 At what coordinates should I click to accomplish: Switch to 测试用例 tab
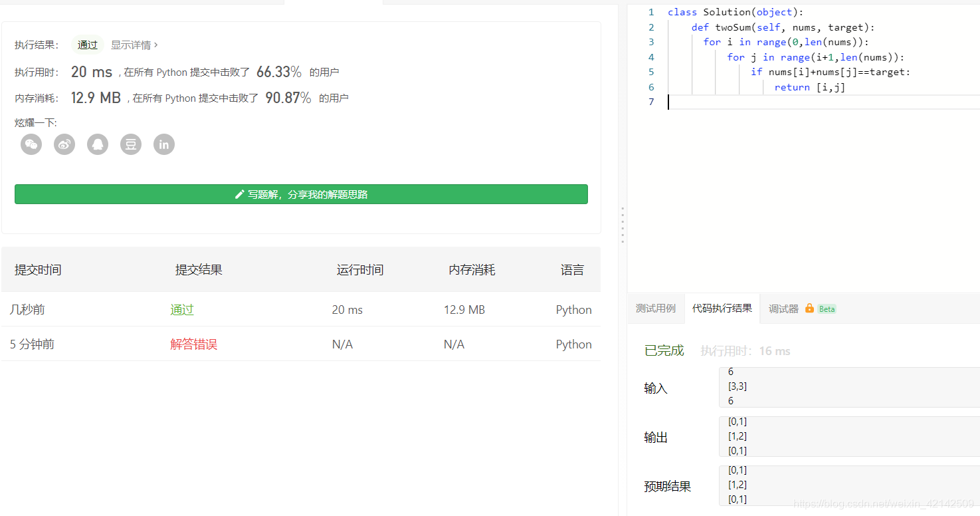click(655, 309)
